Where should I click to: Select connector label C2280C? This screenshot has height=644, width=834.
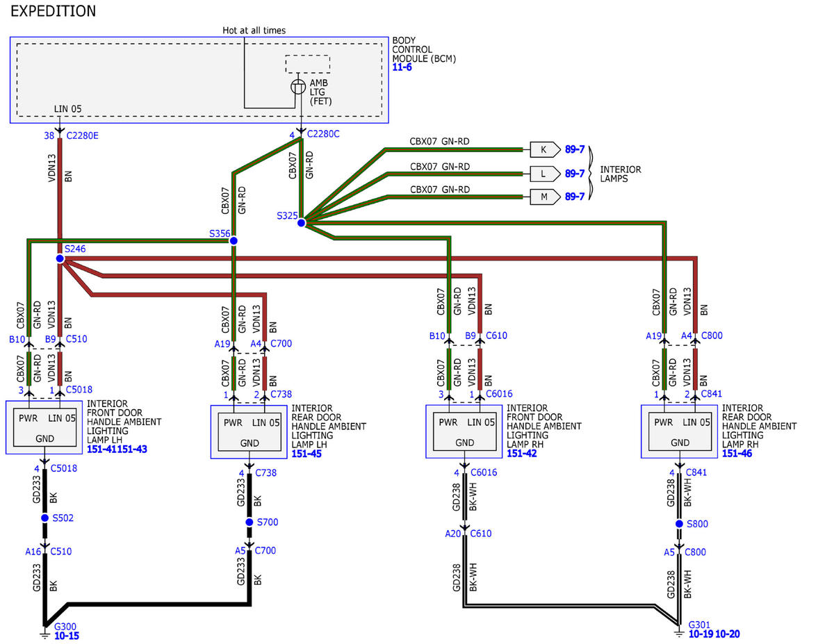(322, 135)
